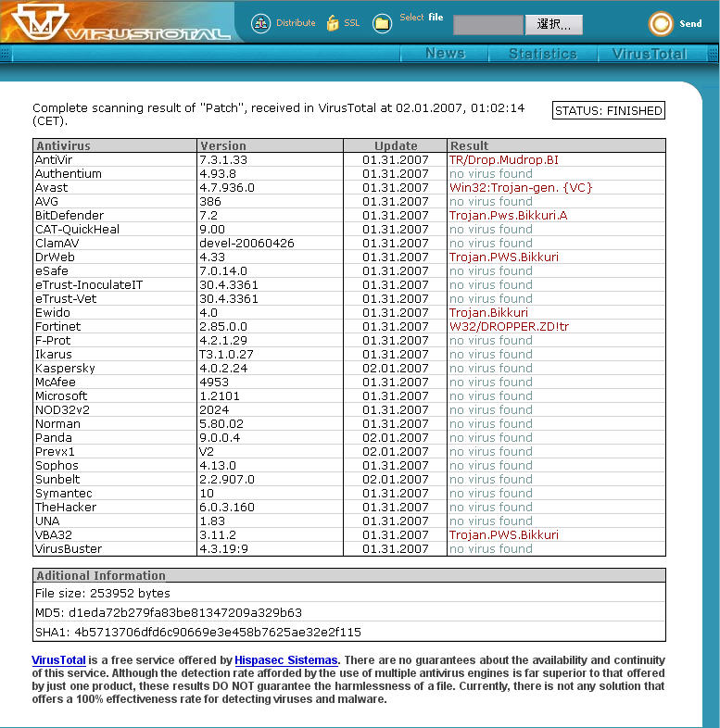Click the SSL label
This screenshot has height=728, width=720.
(351, 23)
